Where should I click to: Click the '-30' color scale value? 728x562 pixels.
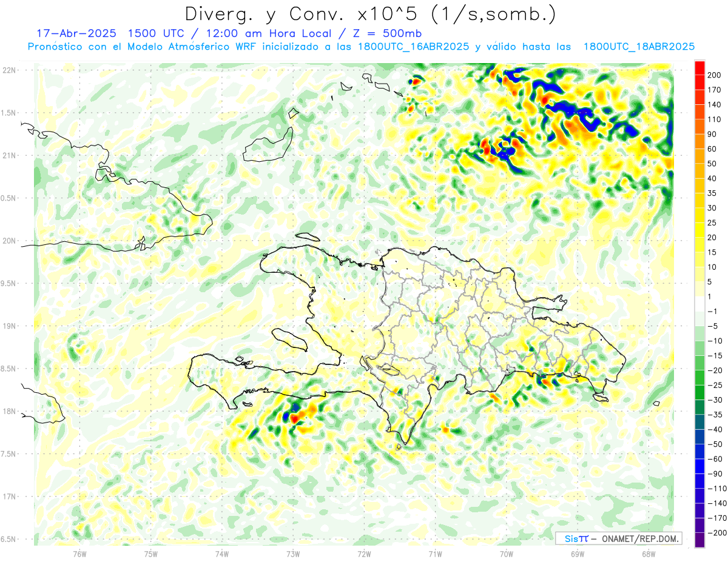click(716, 400)
